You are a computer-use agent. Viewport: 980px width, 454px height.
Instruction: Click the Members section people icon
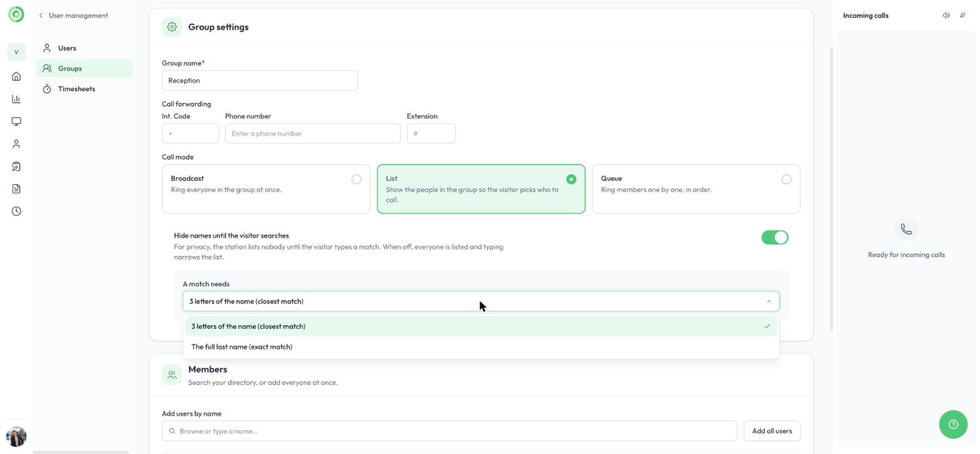(x=172, y=375)
